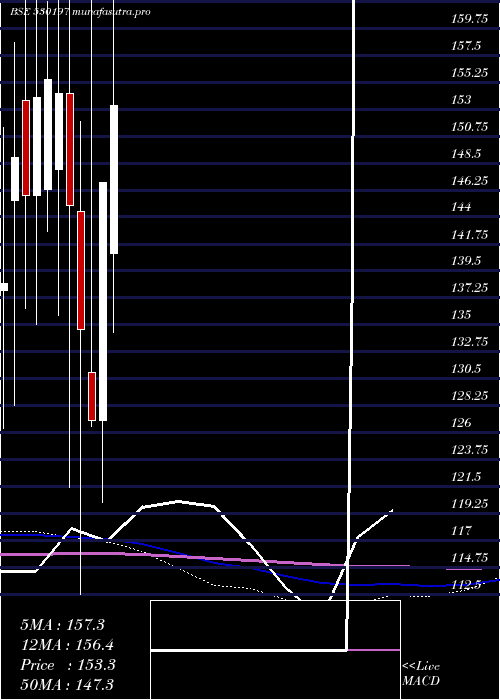Click the 132.75 price axis label

[469, 342]
